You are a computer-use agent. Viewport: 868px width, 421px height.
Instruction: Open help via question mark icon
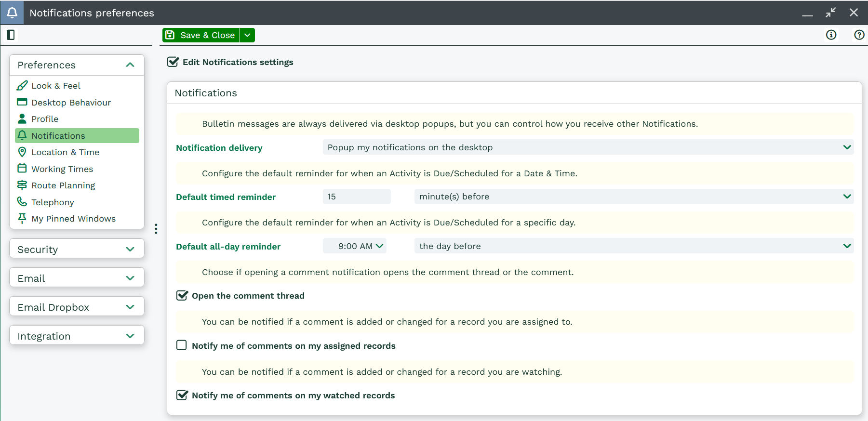click(859, 35)
